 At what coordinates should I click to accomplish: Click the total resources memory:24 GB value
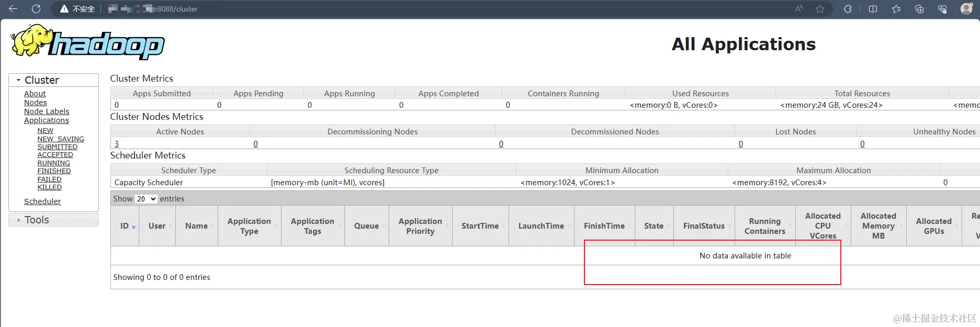[831, 105]
